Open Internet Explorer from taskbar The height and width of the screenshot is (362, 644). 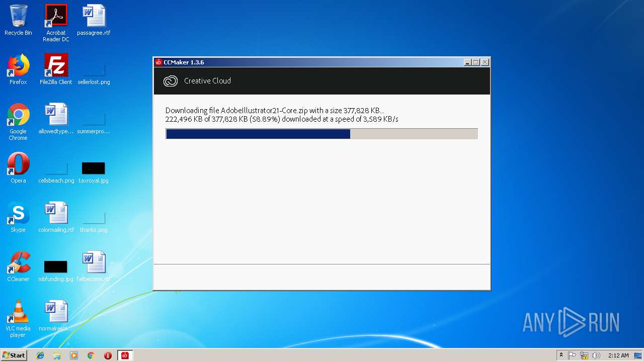coord(40,355)
